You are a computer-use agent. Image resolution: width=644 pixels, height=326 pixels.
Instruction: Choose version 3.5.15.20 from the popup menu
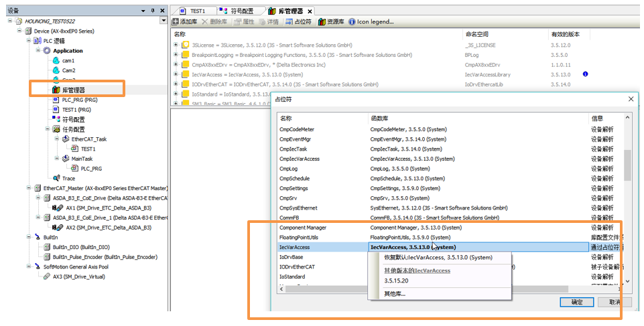[x=395, y=281]
